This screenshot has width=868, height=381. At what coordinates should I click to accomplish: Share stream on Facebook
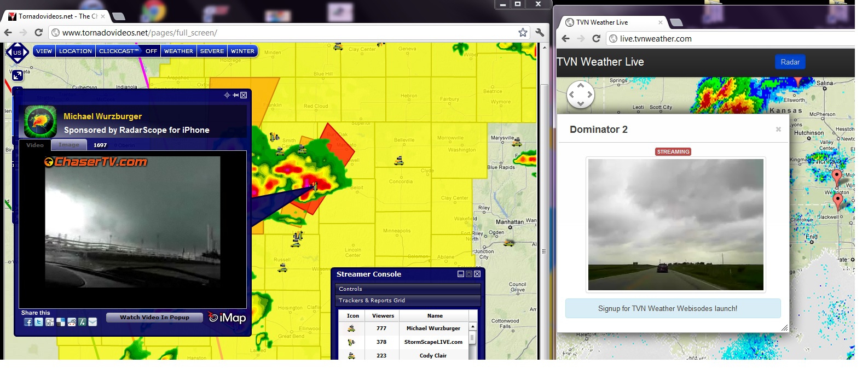point(28,322)
